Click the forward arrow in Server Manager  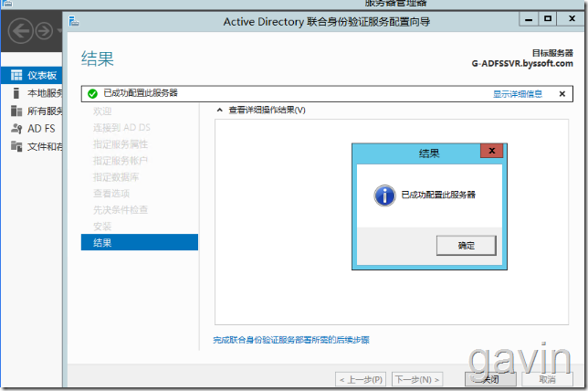[x=44, y=31]
